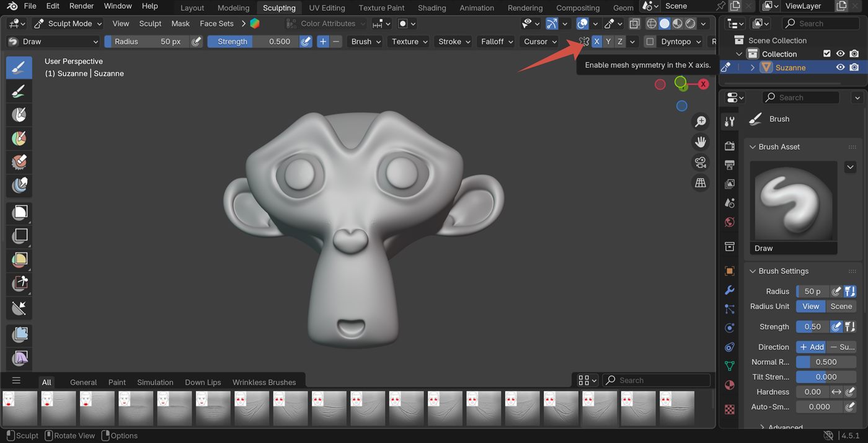Image resolution: width=868 pixels, height=443 pixels.
Task: Open the Texture popover dropdown
Action: point(409,42)
